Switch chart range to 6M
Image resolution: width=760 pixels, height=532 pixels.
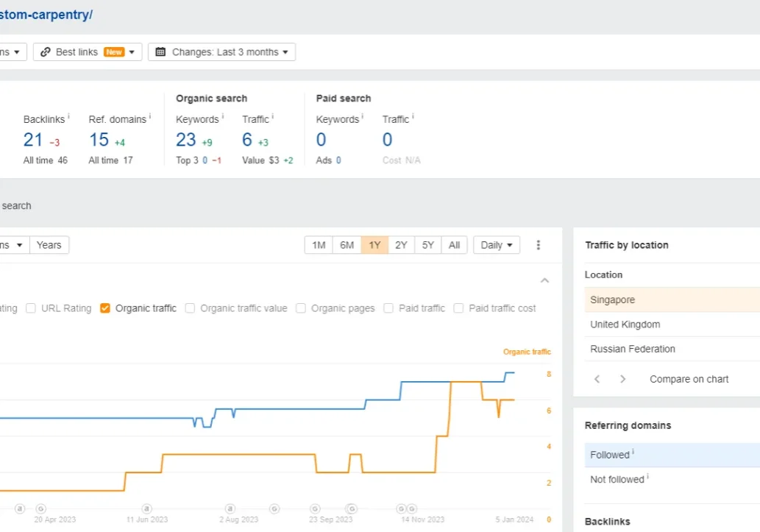click(347, 245)
